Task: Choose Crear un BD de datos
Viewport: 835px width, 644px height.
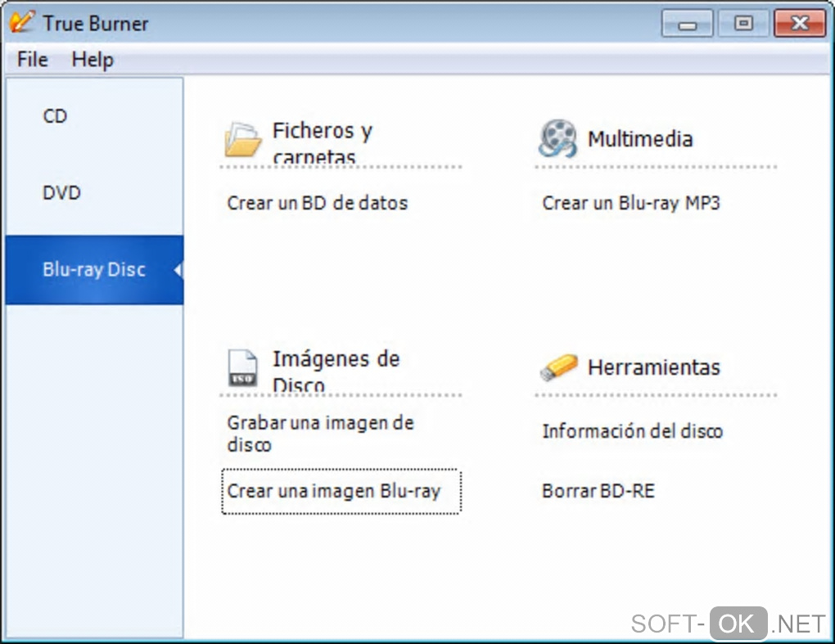Action: pos(318,203)
